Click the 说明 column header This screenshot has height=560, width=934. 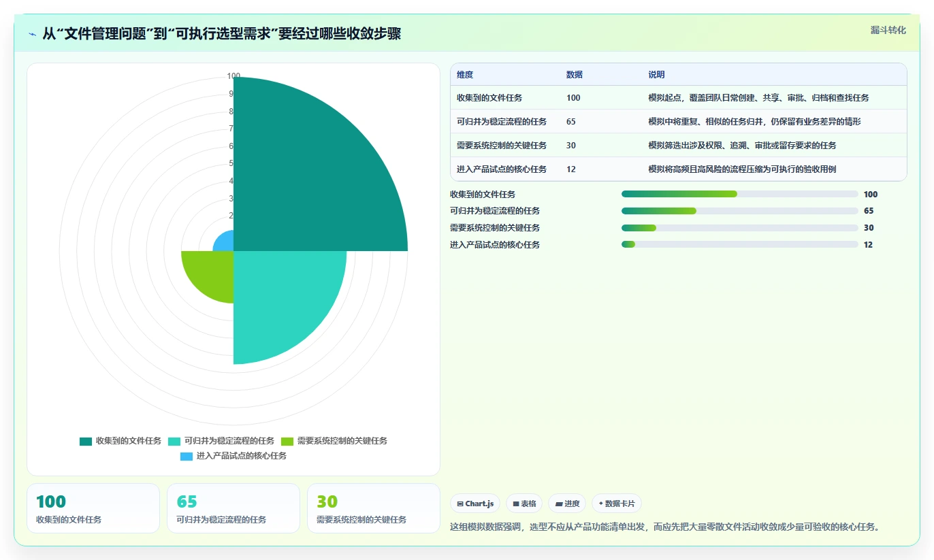point(656,75)
